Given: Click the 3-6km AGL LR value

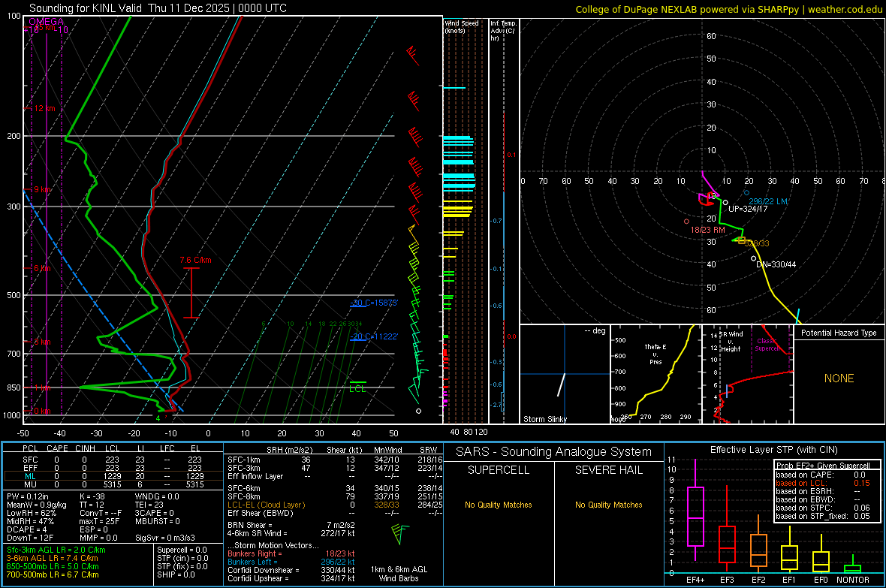Looking at the screenshot, I should (53, 558).
